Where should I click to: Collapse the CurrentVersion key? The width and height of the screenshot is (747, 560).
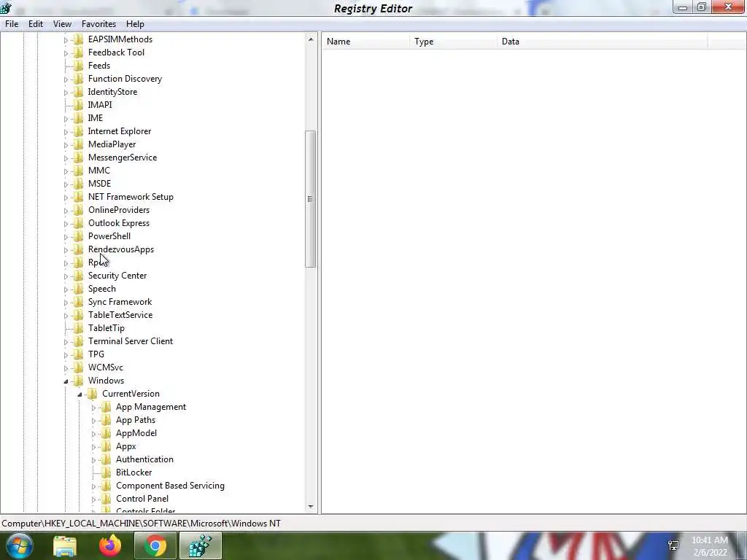tap(80, 394)
